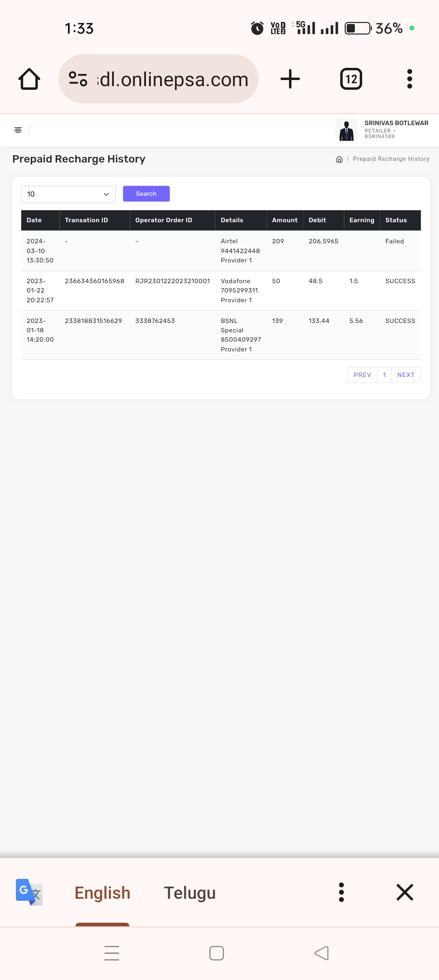The image size is (439, 980).
Task: Tap the Google Translate icon
Action: (29, 892)
